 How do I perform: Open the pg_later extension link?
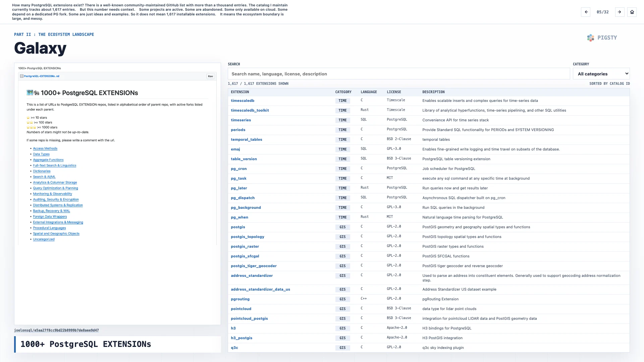(x=239, y=188)
